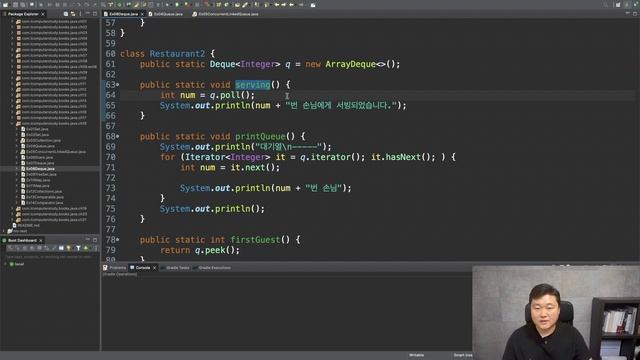Open the Ex04Queue.java editor tab
Viewport: 640px width, 360px height.
point(168,14)
